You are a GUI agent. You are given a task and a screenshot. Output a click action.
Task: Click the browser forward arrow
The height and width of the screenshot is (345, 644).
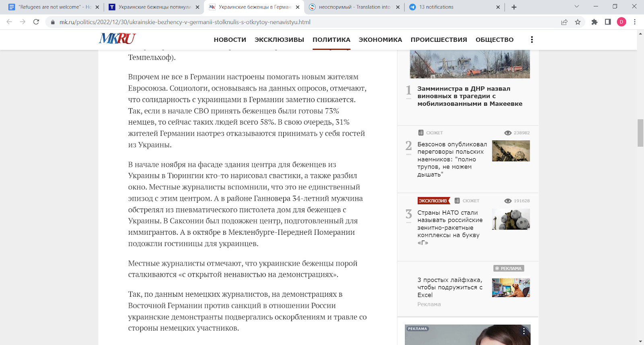23,22
